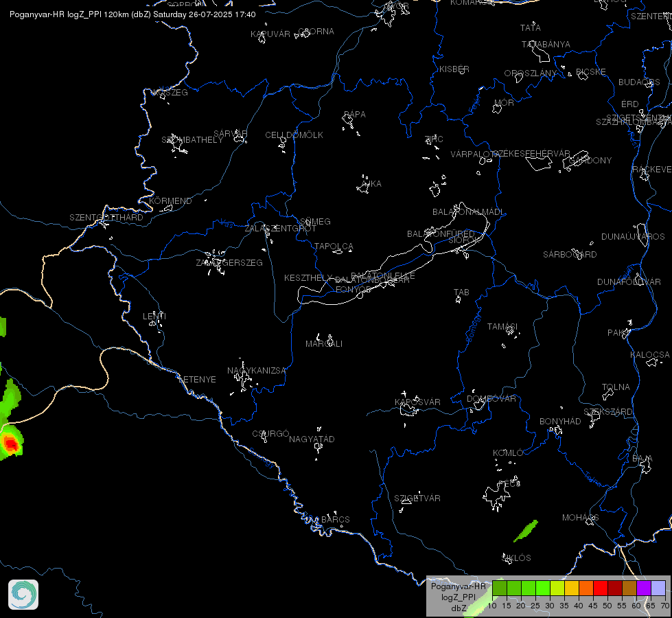The image size is (672, 618).
Task: Click the SIKLÓS city label
Action: click(516, 558)
